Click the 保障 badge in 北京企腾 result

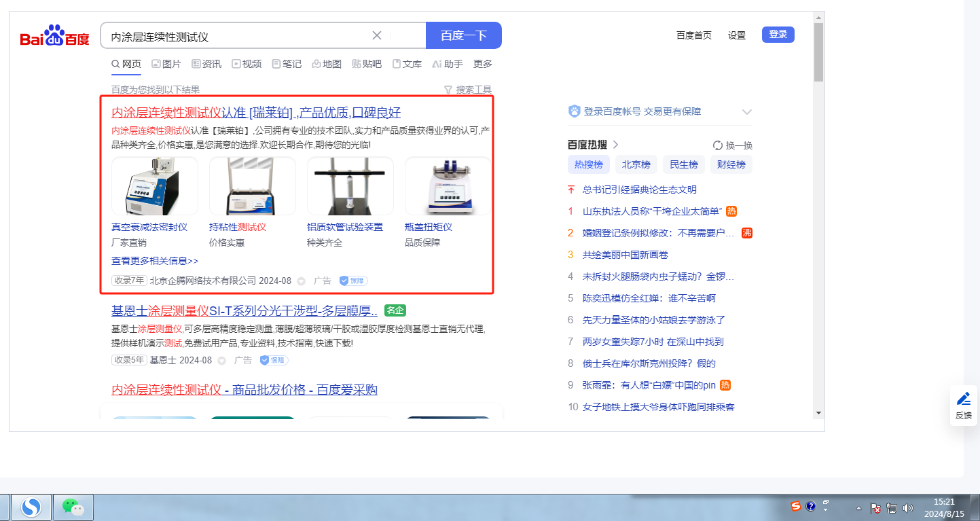click(x=353, y=281)
